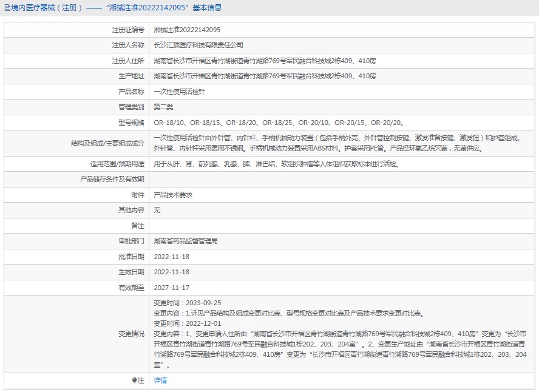
Task: Click the 第二类 category value
Action: coord(163,107)
